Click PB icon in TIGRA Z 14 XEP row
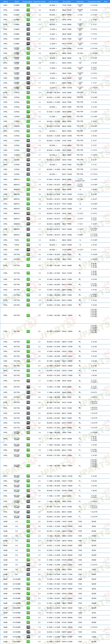The image size is (110, 644). (x=28, y=240)
